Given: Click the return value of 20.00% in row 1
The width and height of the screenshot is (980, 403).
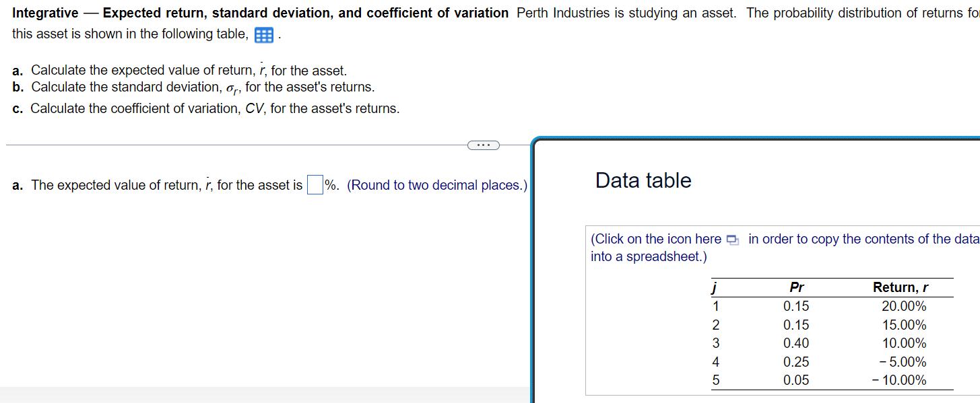Looking at the screenshot, I should click(x=905, y=306).
